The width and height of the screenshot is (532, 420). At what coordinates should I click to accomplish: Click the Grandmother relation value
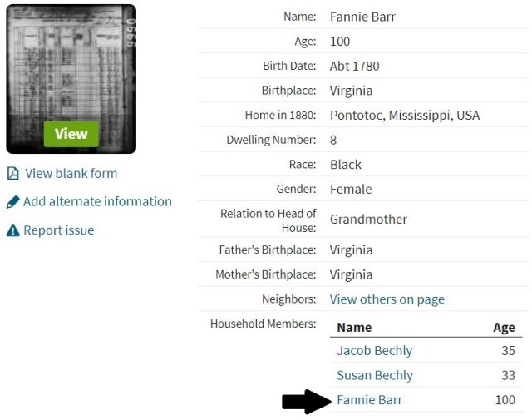[x=368, y=220]
